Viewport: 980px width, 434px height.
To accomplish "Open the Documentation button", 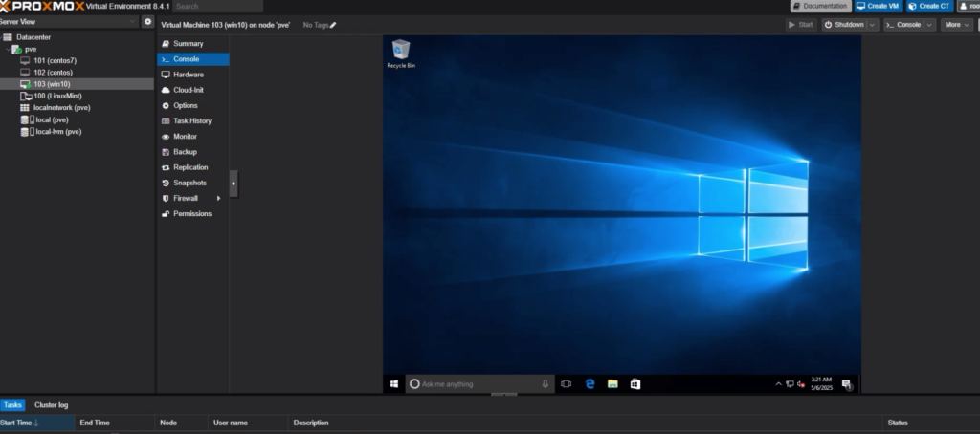I will click(x=820, y=7).
